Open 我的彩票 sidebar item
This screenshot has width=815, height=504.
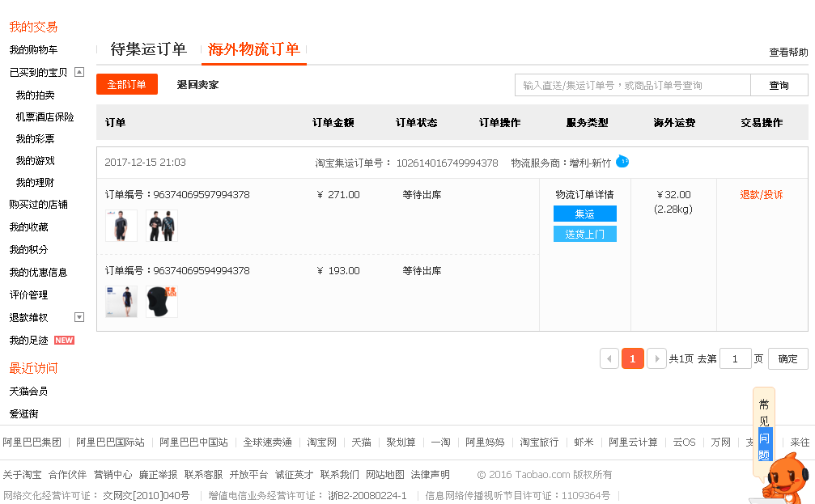tap(35, 138)
